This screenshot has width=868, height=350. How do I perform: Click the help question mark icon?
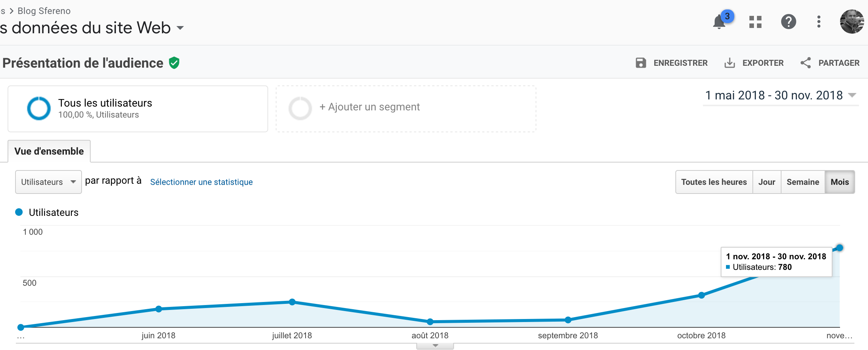[x=788, y=22]
